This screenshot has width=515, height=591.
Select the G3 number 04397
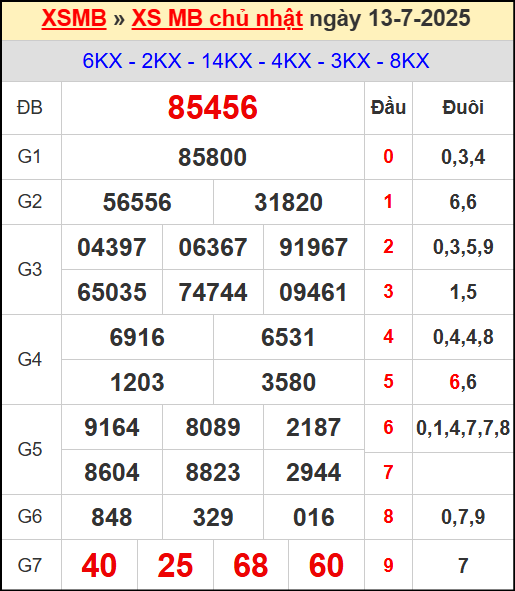click(112, 247)
